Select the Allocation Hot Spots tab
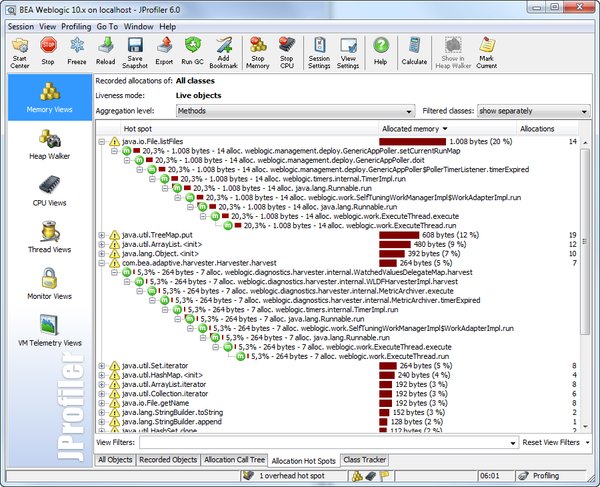Viewport: 600px width, 487px height. click(304, 461)
